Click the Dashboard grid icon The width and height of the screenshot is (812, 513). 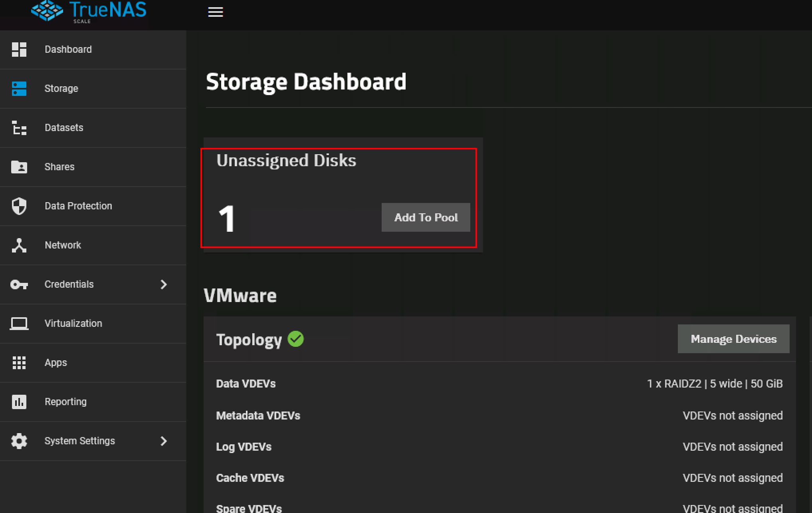click(x=19, y=50)
